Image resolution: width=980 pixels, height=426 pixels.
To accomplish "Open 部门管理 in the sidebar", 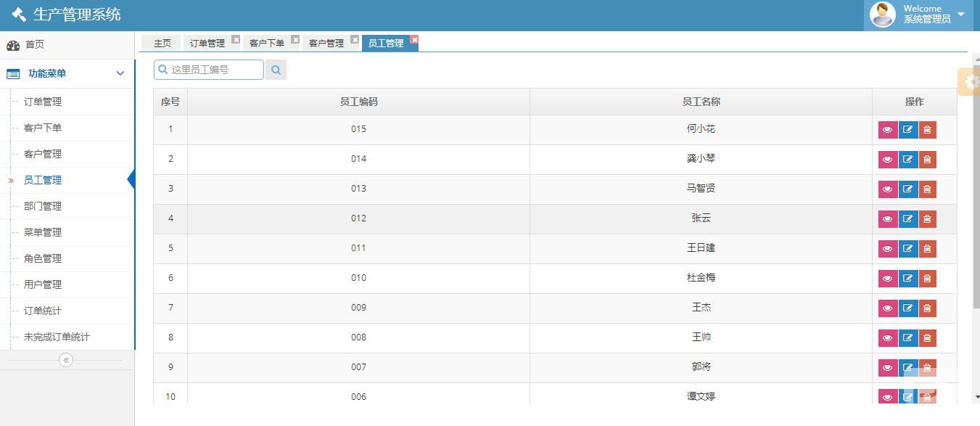I will pyautogui.click(x=43, y=206).
